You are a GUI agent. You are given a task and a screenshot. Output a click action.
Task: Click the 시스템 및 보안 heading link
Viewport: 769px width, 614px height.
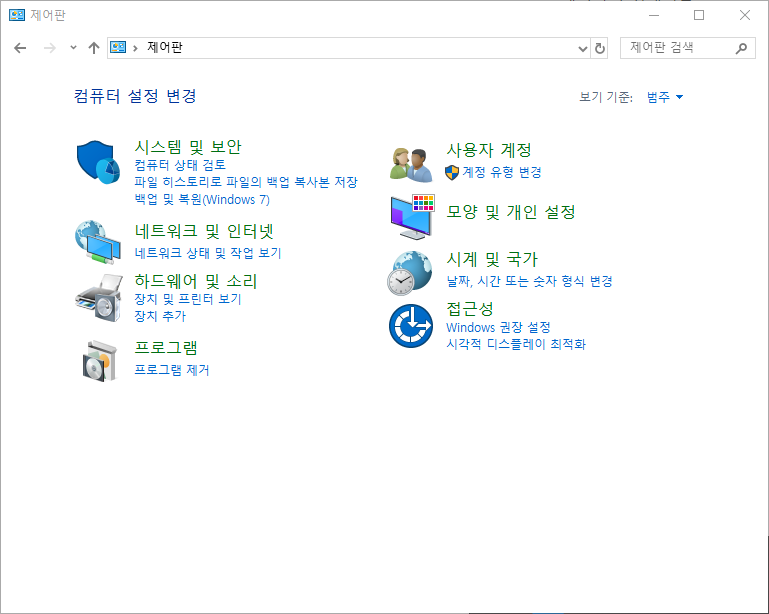point(188,147)
